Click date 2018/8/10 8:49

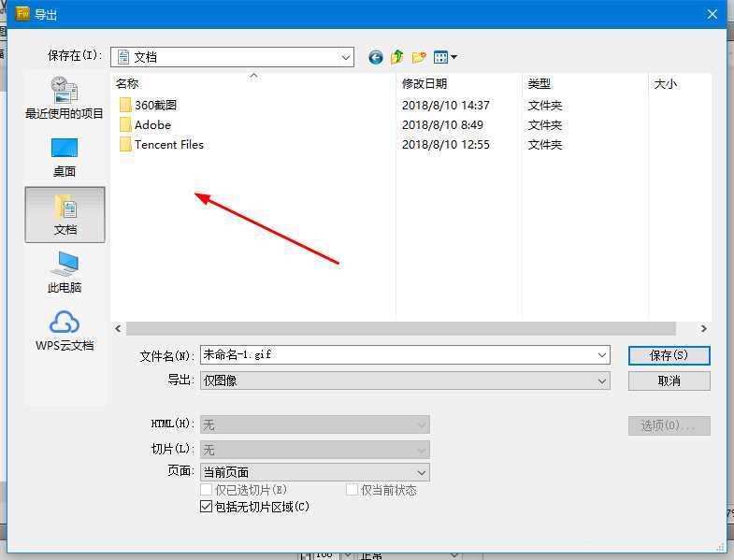(x=442, y=125)
